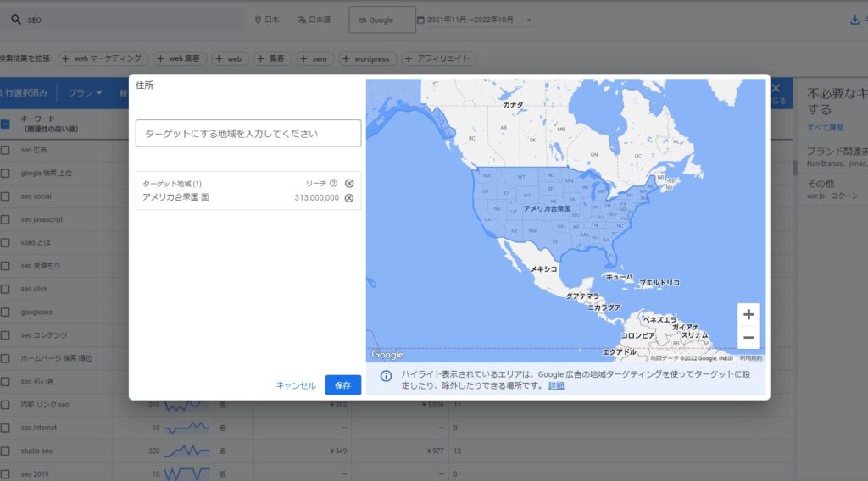Check the 'seo コンテンツ' row
Screen dimensions: 868x481
[5, 335]
